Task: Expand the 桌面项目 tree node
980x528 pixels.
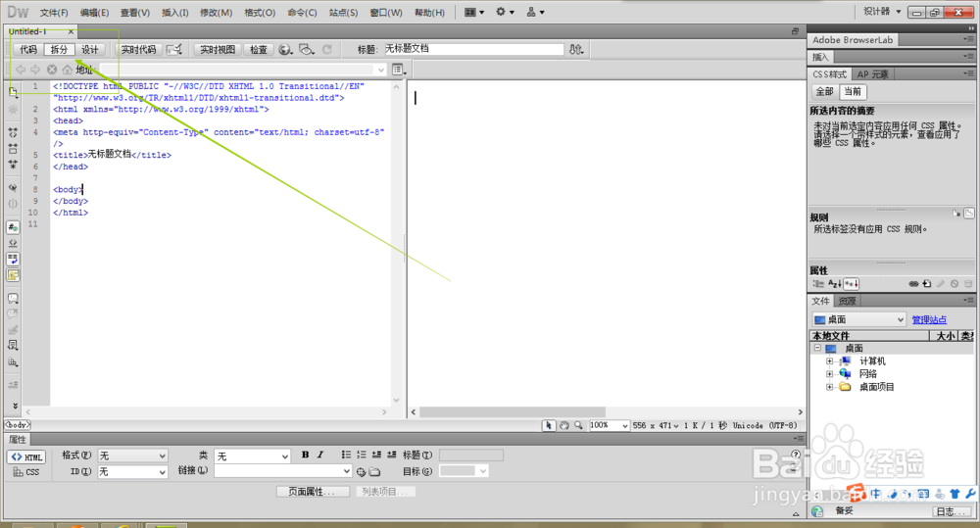Action: [829, 387]
